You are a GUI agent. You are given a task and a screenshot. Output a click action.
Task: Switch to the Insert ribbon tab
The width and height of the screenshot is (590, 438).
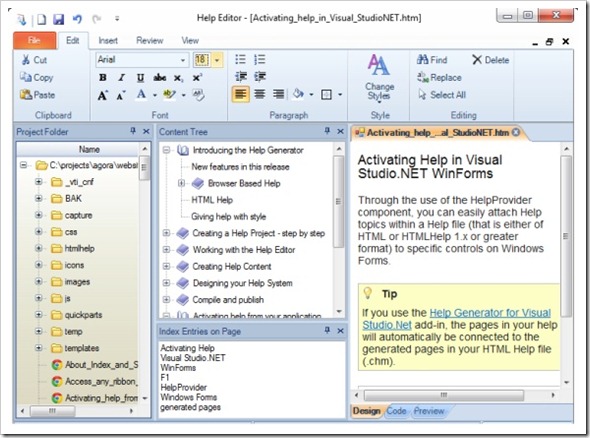(108, 41)
